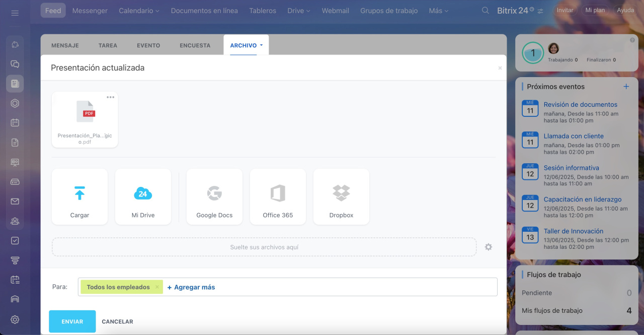This screenshot has width=644, height=335.
Task: Open the calendar icon in sidebar
Action: 15,122
